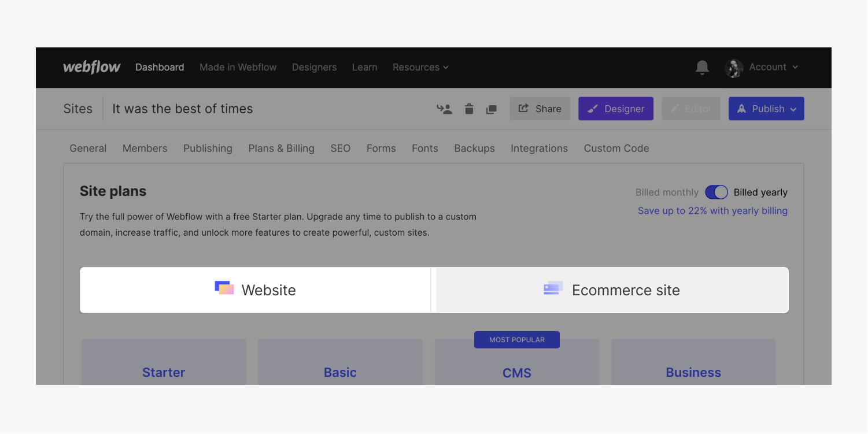Select the Ecommerce site plan type
This screenshot has height=434, width=868.
tap(612, 290)
